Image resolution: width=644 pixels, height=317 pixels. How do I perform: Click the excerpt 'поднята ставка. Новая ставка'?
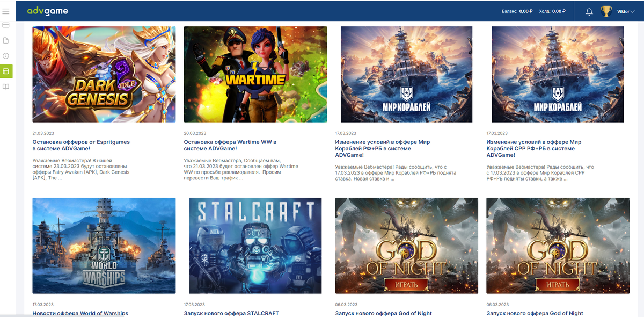coord(396,172)
